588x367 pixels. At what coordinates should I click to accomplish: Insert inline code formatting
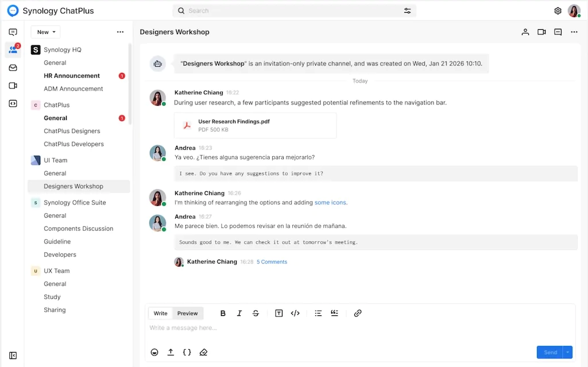pyautogui.click(x=295, y=314)
